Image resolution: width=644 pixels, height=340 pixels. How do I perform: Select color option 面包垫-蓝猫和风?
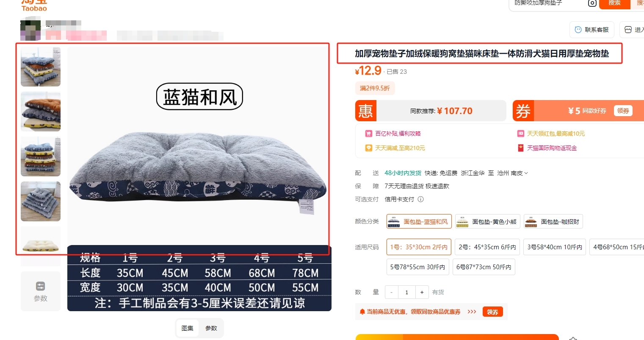point(419,221)
